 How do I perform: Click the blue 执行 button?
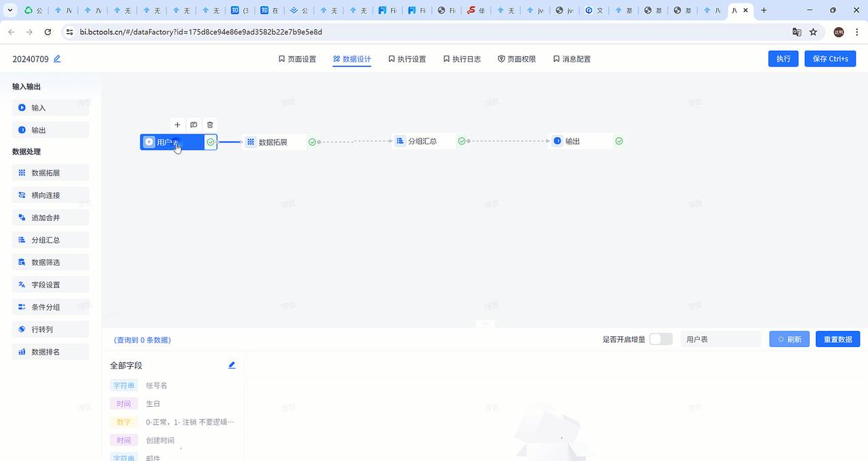point(783,59)
